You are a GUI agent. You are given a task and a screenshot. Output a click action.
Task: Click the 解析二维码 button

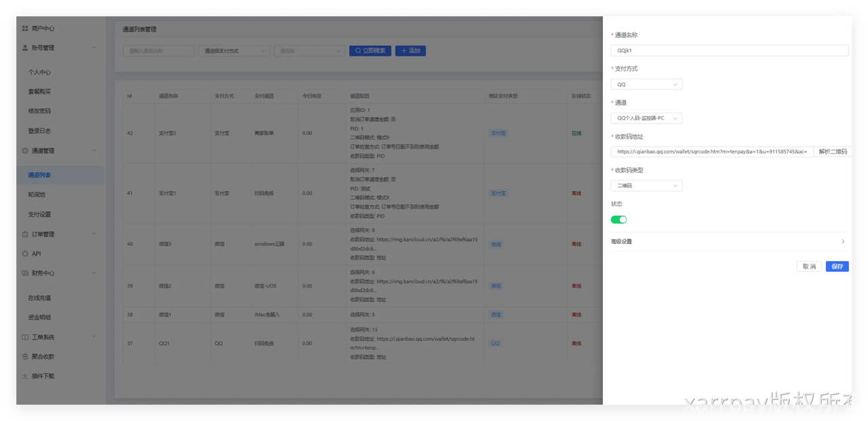[x=833, y=152]
